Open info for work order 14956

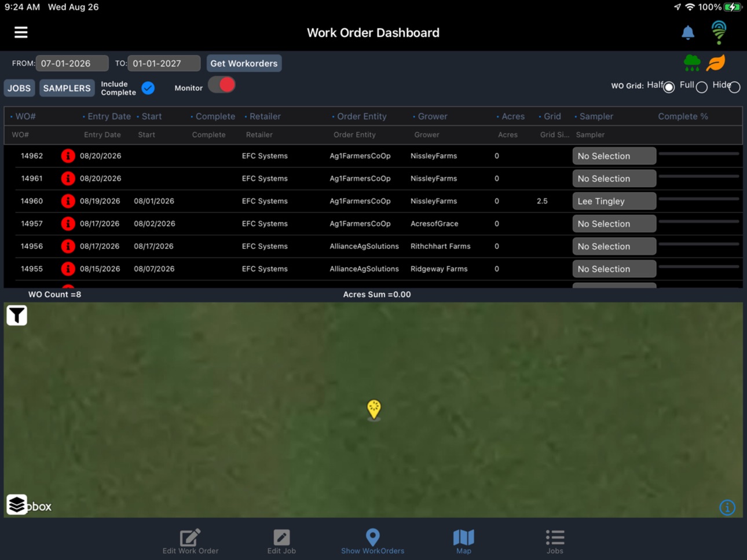coord(68,246)
